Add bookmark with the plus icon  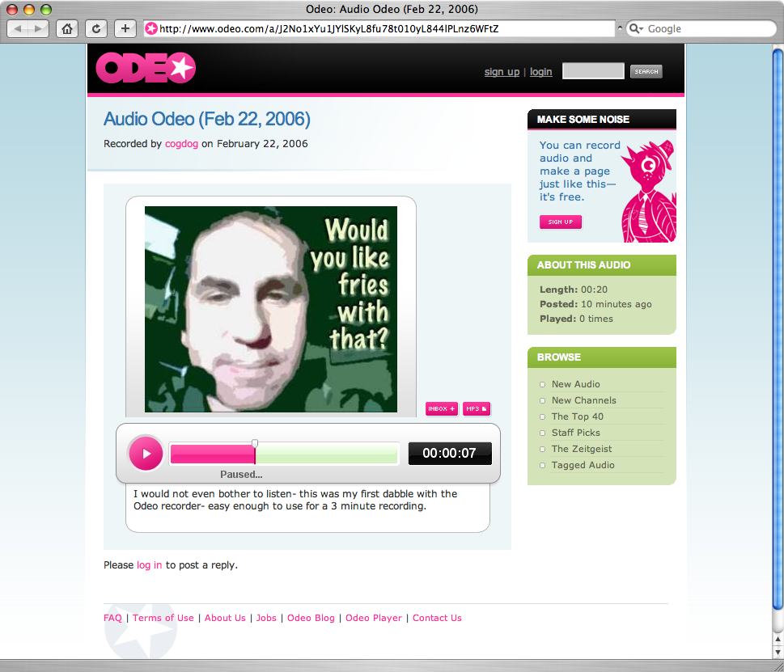pyautogui.click(x=125, y=28)
